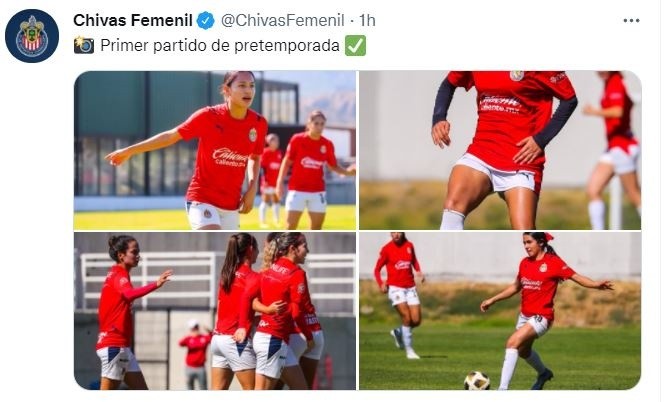Viewport: 665px width, 402px height.
Task: Click the photographer in the bottom-left photo background
Action: coord(195,354)
